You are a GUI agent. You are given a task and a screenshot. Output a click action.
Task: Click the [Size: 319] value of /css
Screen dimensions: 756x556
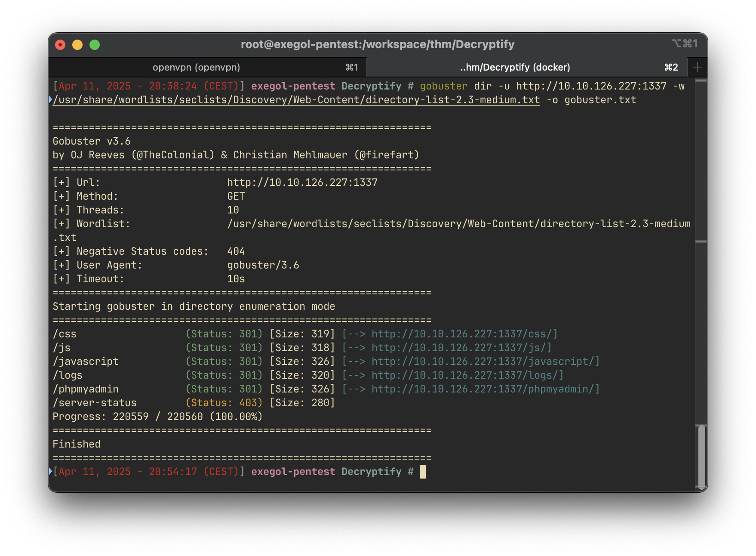point(302,334)
